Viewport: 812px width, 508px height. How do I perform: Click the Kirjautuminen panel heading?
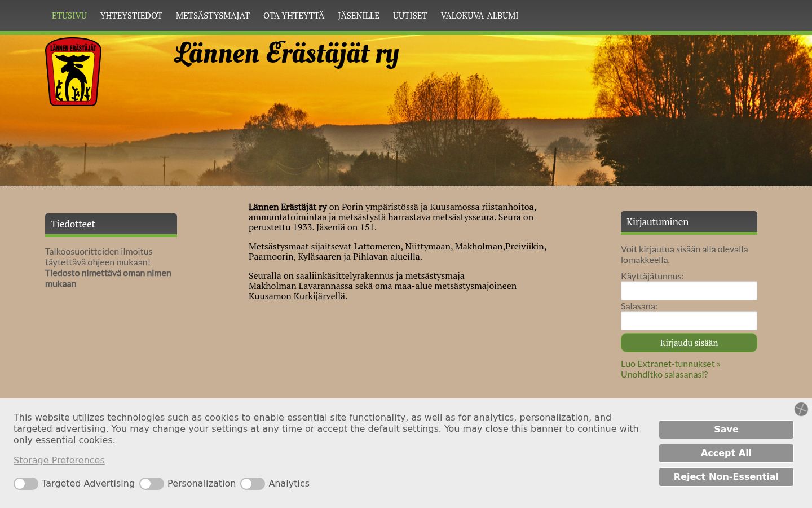[x=689, y=222]
